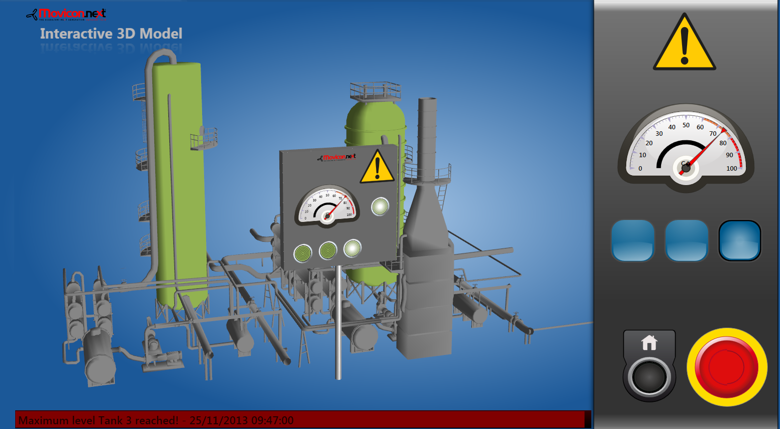Select the tall green column tank
This screenshot has width=780, height=429.
coord(181,180)
